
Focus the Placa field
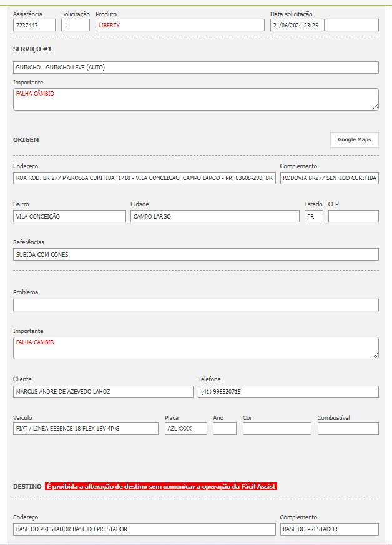[x=185, y=429]
